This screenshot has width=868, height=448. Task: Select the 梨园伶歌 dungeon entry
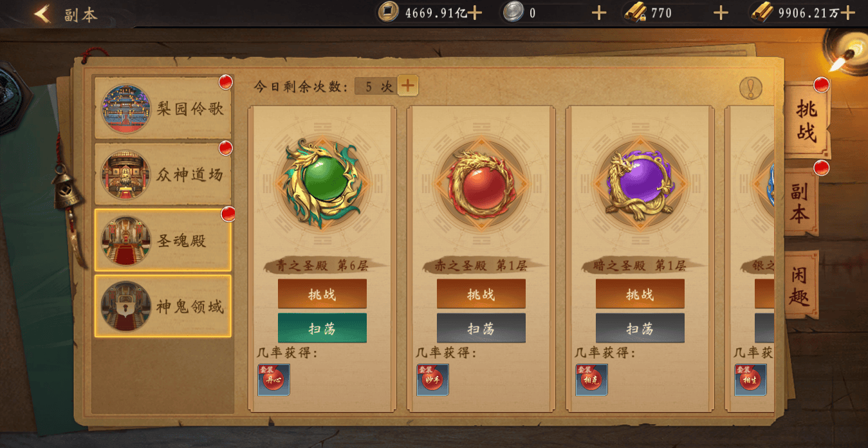(163, 107)
